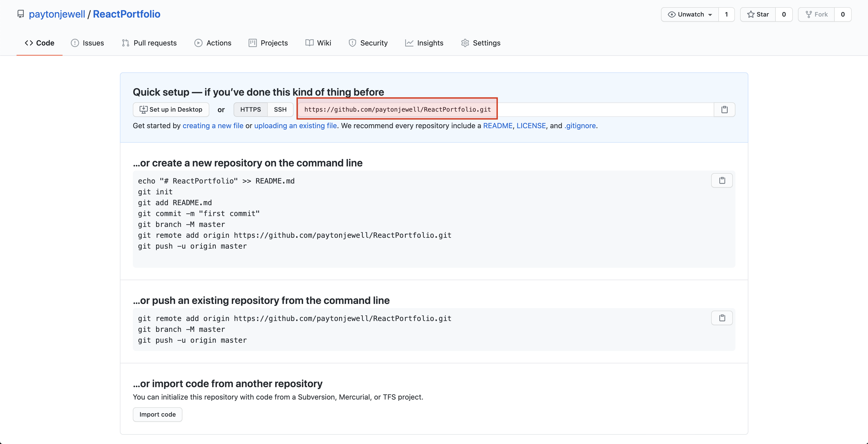Follow the 'creating a new file' link

point(213,126)
